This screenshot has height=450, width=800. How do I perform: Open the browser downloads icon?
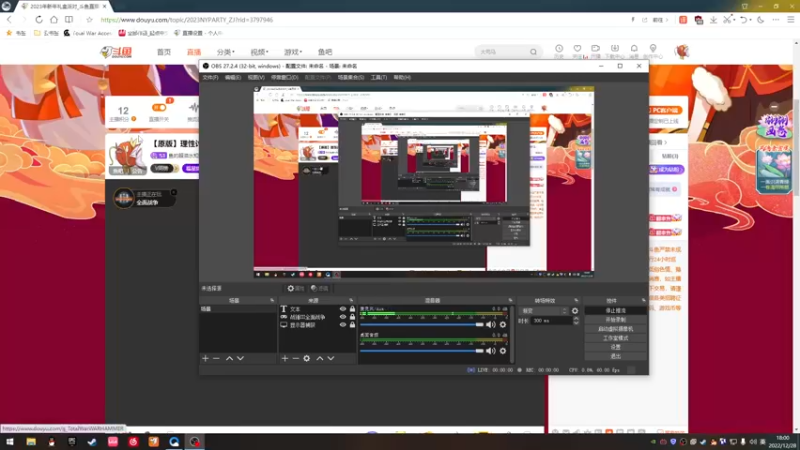[x=713, y=19]
